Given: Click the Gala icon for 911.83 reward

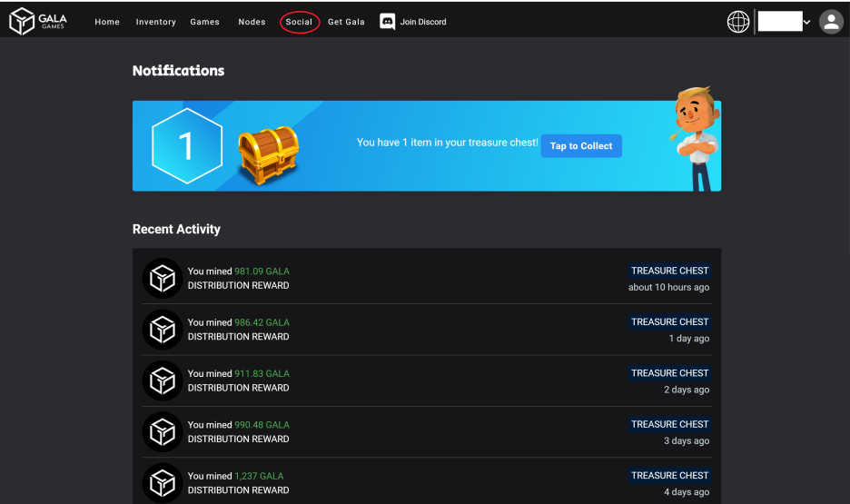Looking at the screenshot, I should pyautogui.click(x=162, y=380).
